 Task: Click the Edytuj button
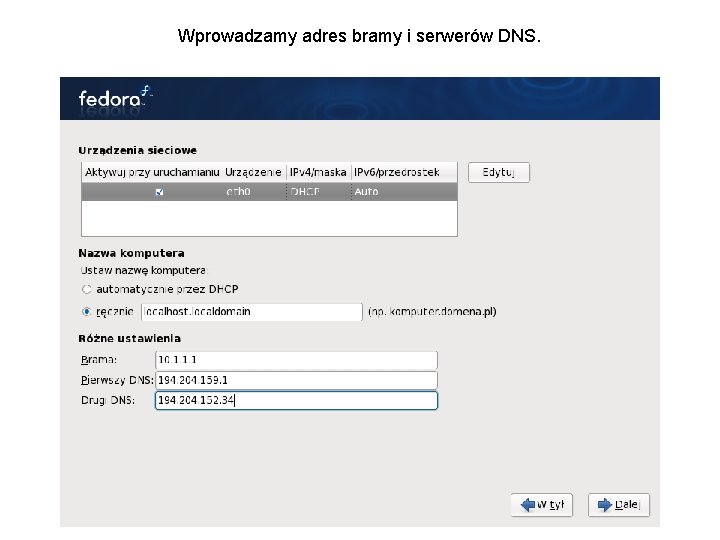coord(499,173)
